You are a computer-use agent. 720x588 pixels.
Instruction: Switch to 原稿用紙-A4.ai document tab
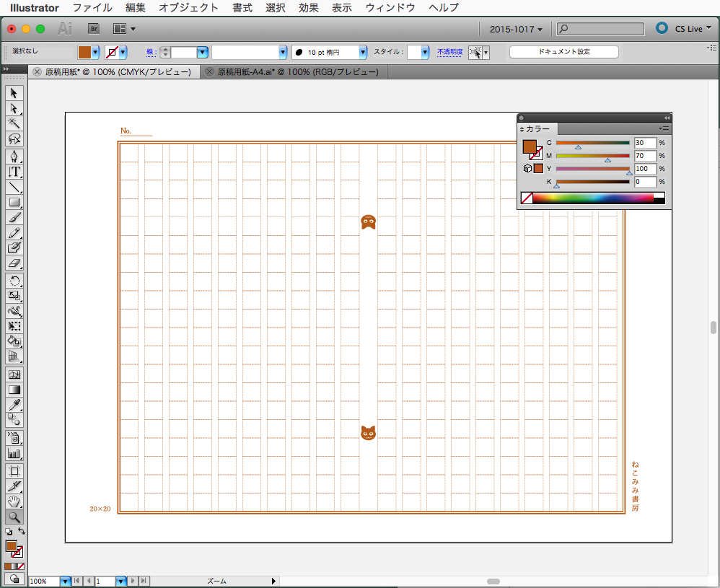[x=297, y=72]
